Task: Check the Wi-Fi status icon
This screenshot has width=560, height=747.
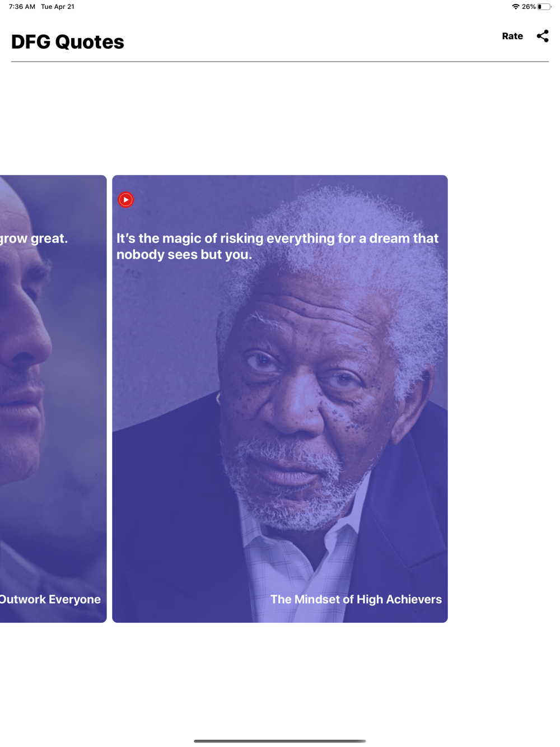Action: [x=515, y=7]
